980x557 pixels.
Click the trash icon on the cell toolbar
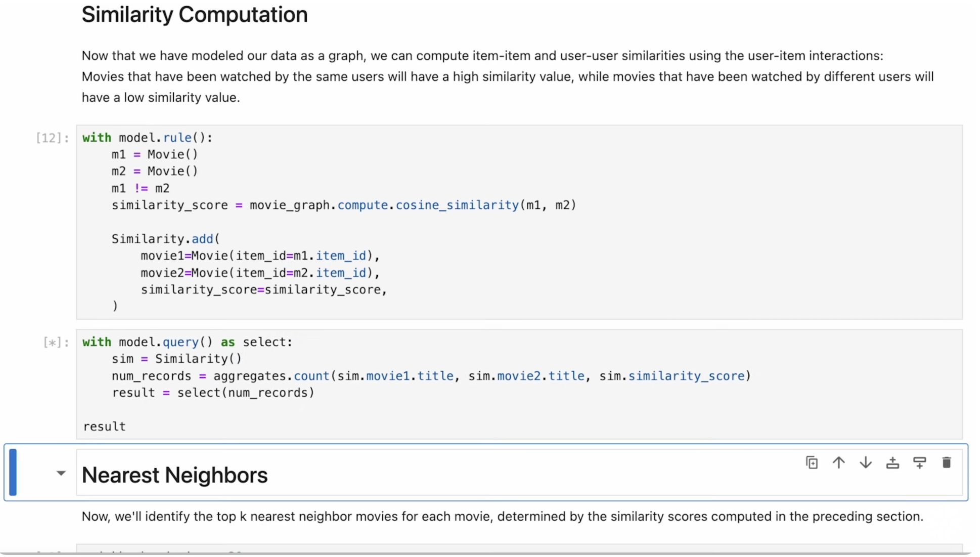pyautogui.click(x=946, y=462)
